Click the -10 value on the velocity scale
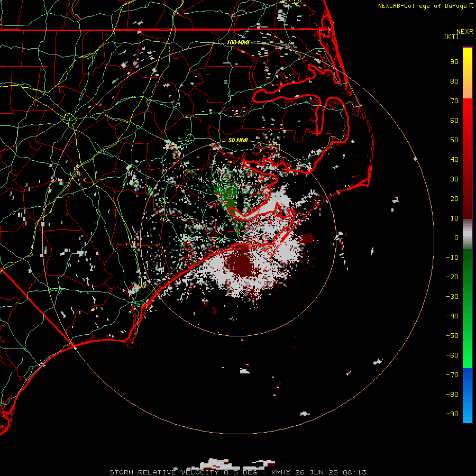 pos(452,258)
